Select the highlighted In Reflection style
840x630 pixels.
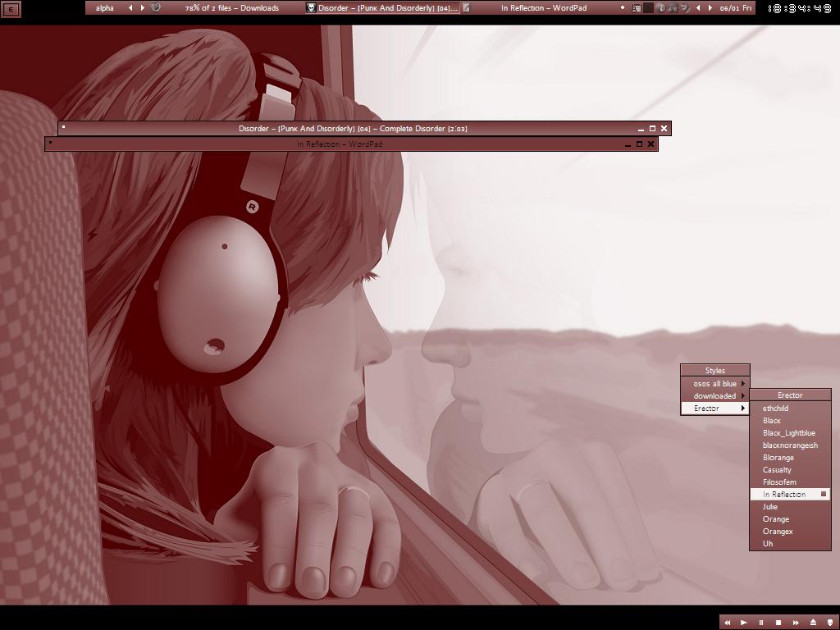click(790, 495)
